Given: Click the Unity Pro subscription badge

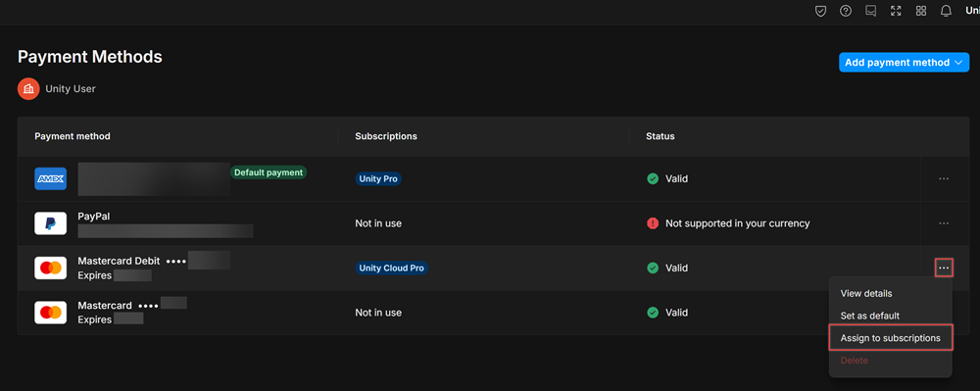Looking at the screenshot, I should [378, 178].
